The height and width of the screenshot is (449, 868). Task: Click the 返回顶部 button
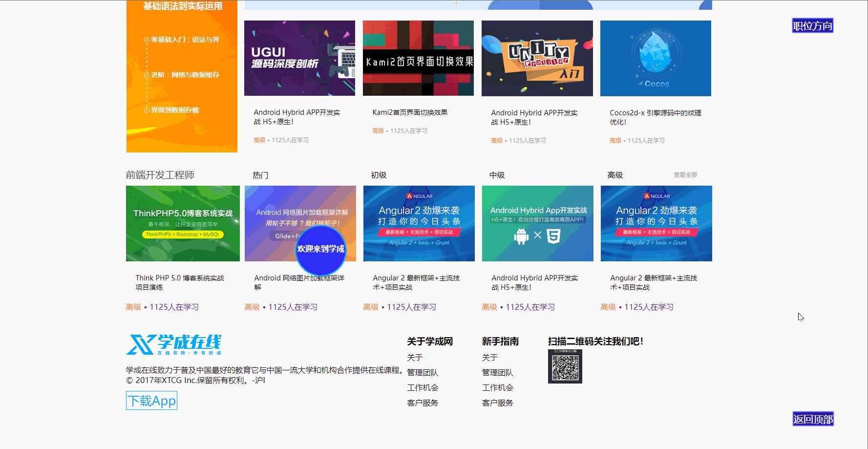[813, 419]
